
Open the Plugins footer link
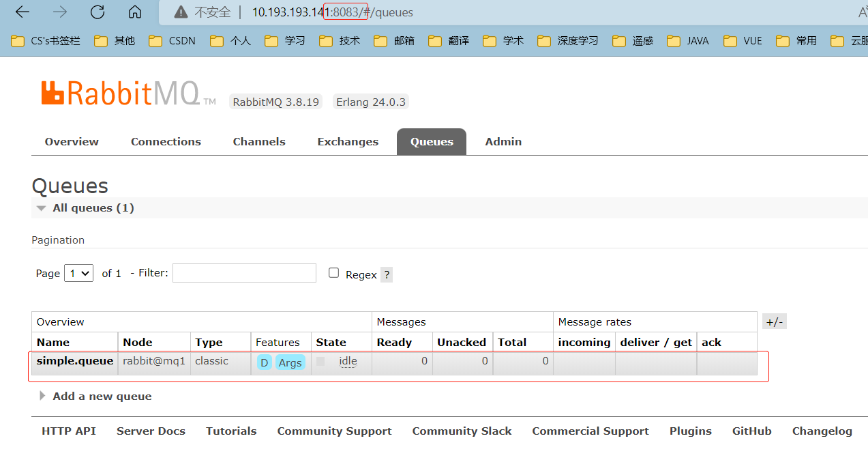(691, 431)
